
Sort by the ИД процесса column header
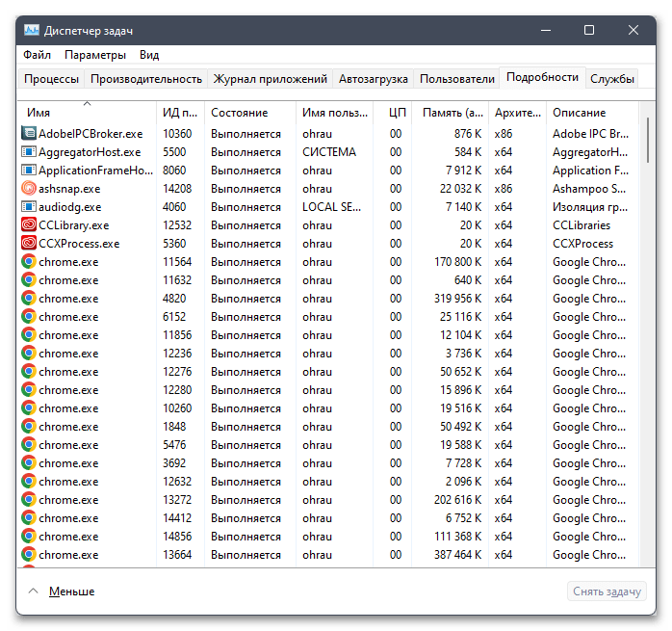point(180,113)
